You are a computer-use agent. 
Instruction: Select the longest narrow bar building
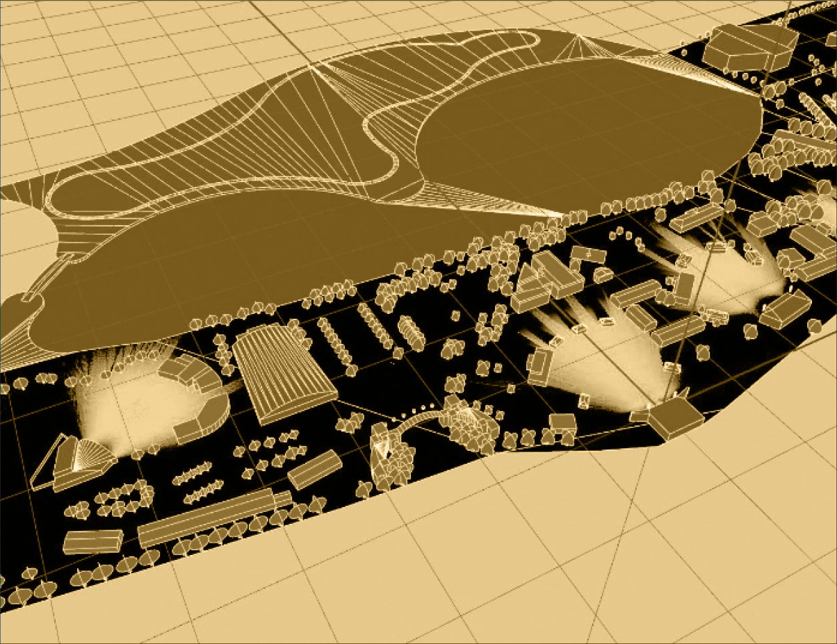[x=215, y=517]
